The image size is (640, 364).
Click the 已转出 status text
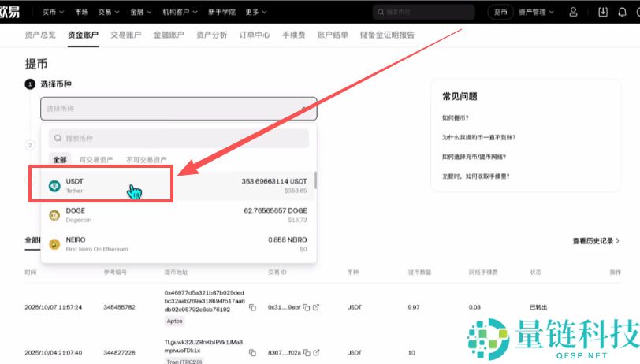(538, 307)
